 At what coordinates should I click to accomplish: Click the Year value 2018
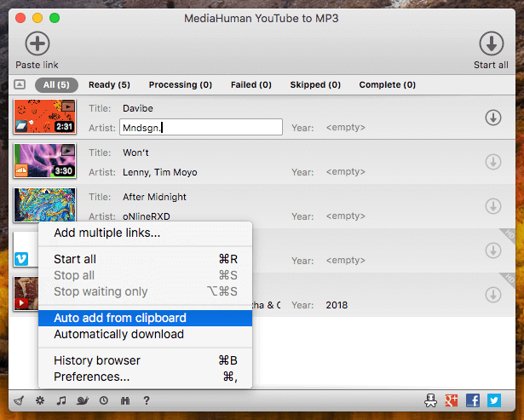337,305
